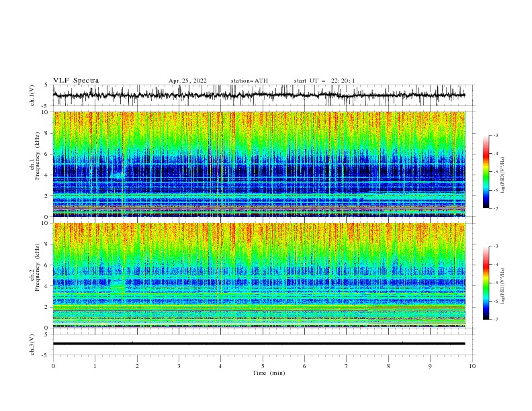Click the "station=ATH" header label

tap(249, 81)
